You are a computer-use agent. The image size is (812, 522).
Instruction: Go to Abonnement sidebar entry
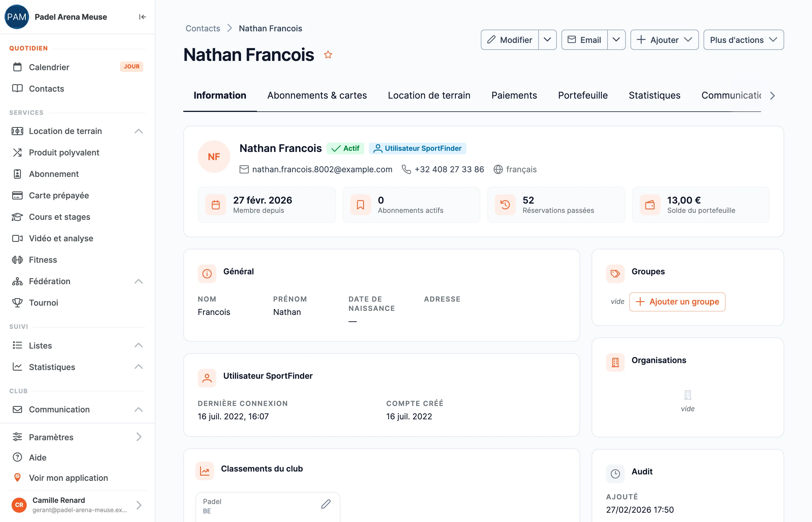pyautogui.click(x=78, y=174)
